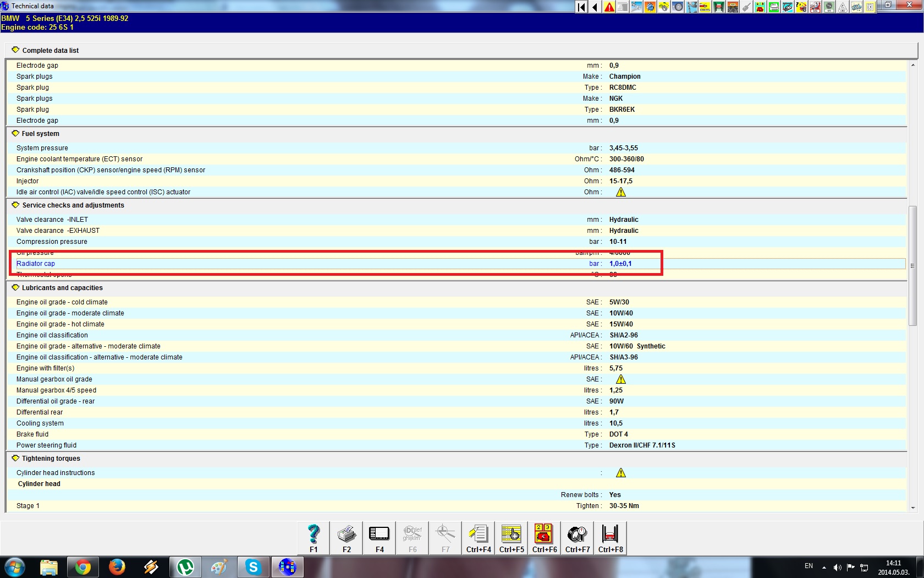924x578 pixels.
Task: Click the Ctrl+F6 red battery icon
Action: click(544, 538)
